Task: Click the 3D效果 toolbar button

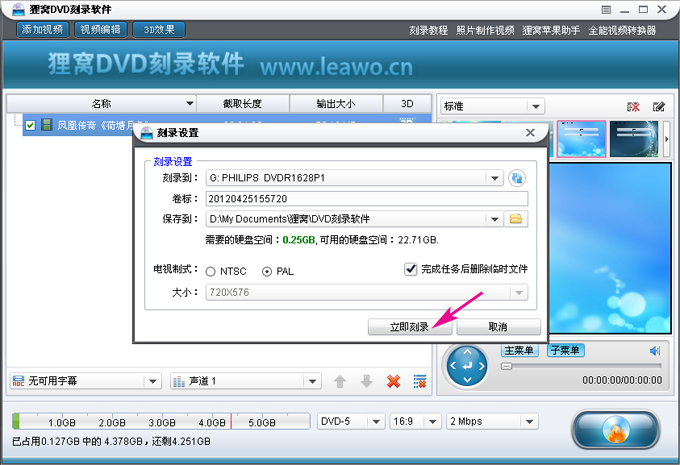Action: [159, 30]
